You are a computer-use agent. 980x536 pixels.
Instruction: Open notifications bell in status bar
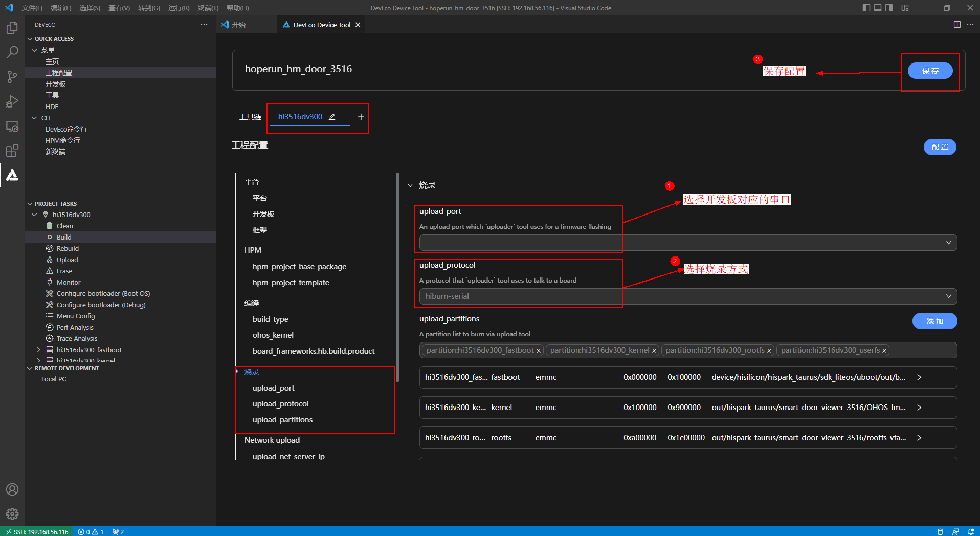[x=971, y=532]
